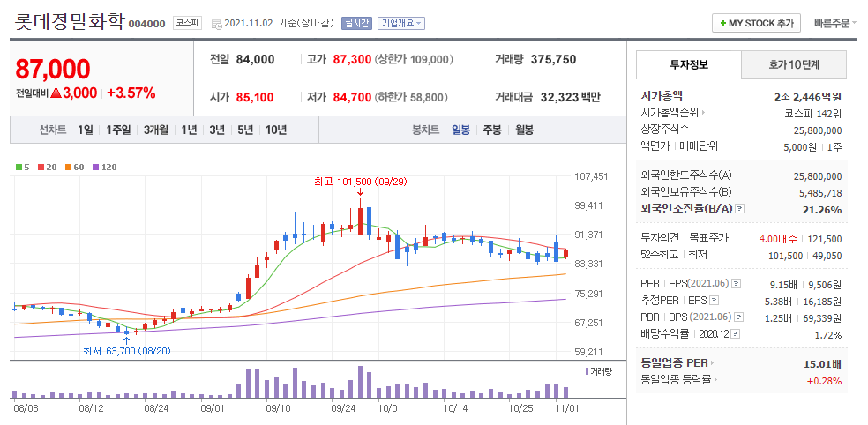Click the help icon beside 배당수익률 2020.12
Viewport: 868px width, 425px height.
[x=736, y=334]
